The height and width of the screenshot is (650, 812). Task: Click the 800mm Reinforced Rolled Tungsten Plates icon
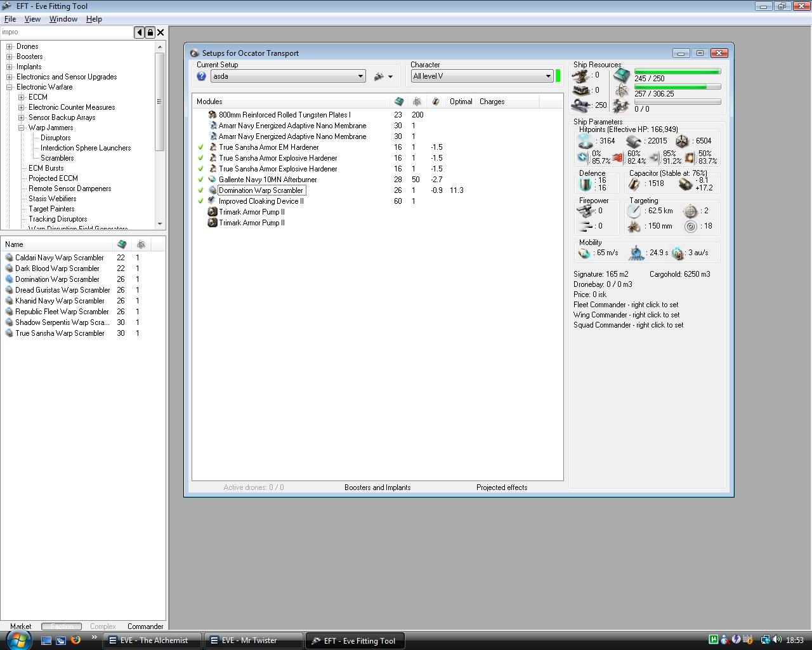coord(213,115)
